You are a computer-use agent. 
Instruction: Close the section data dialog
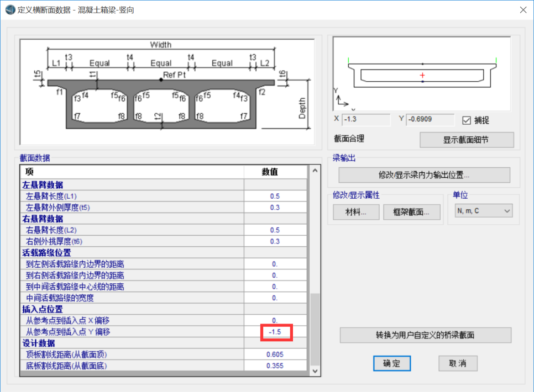(x=522, y=10)
